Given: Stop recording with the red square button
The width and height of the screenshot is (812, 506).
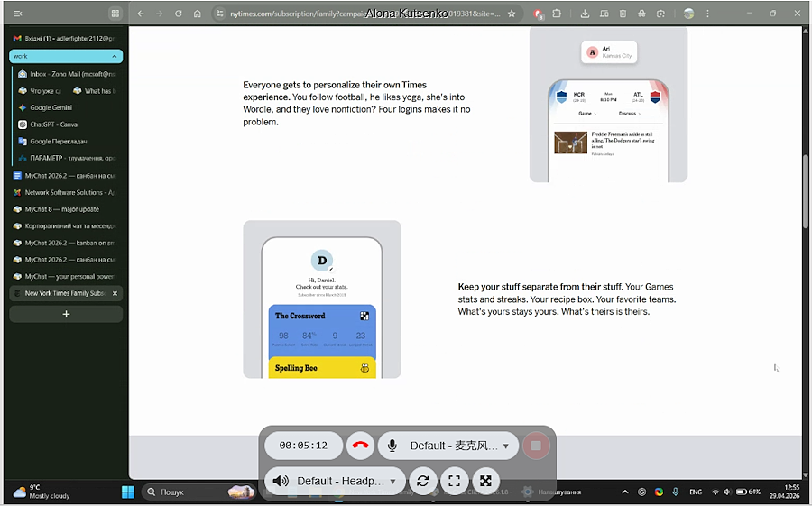Looking at the screenshot, I should [x=536, y=446].
